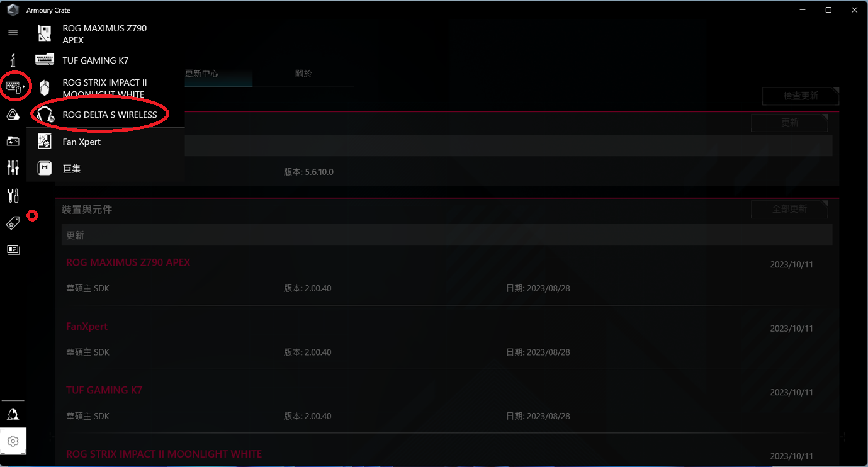868x467 pixels.
Task: Click the mouse icon for ROG STRIX IMPACT II
Action: 44,87
